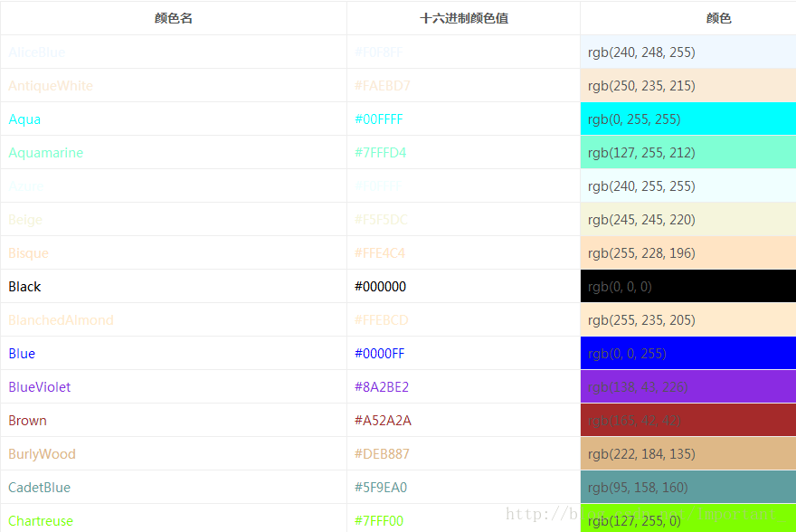Click the 颜色名 column header
Image resolution: width=796 pixels, height=532 pixels.
pos(173,18)
